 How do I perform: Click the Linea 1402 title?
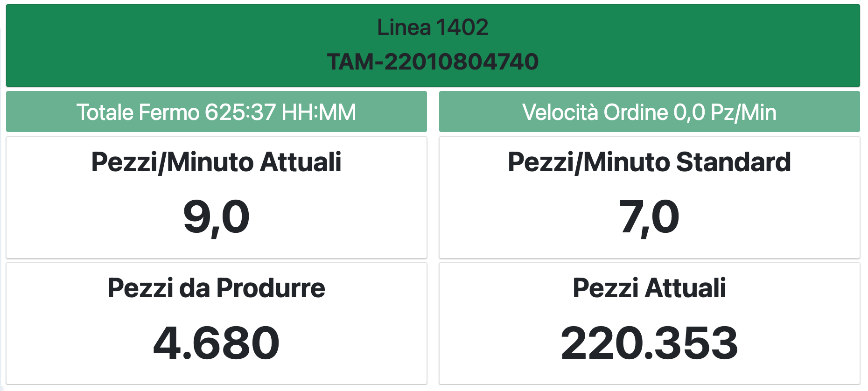point(433,28)
